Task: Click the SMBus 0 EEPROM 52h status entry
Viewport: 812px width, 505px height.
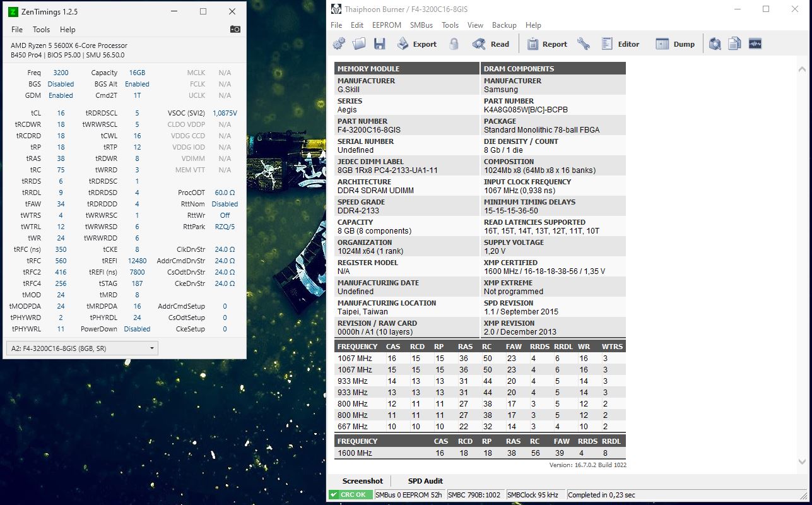Action: pos(409,495)
